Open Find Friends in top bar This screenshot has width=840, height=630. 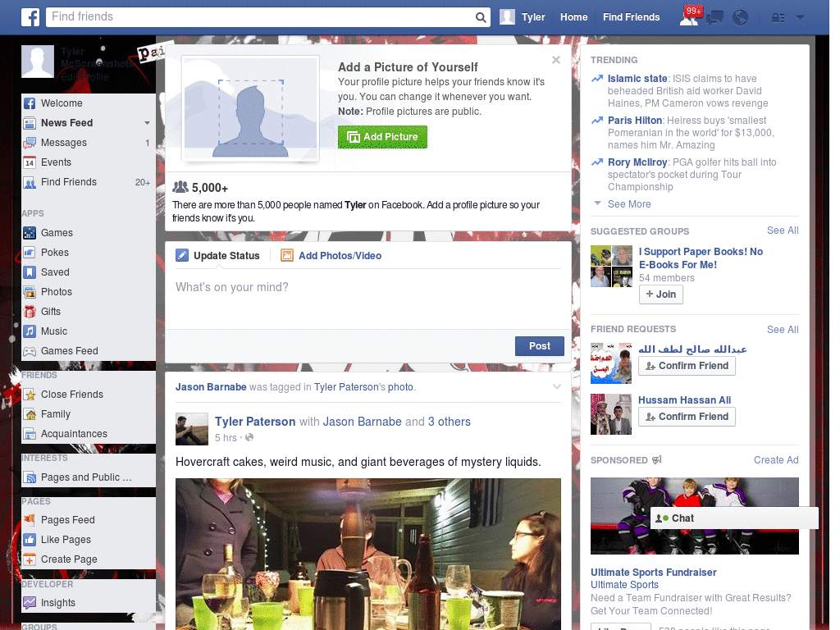point(631,17)
